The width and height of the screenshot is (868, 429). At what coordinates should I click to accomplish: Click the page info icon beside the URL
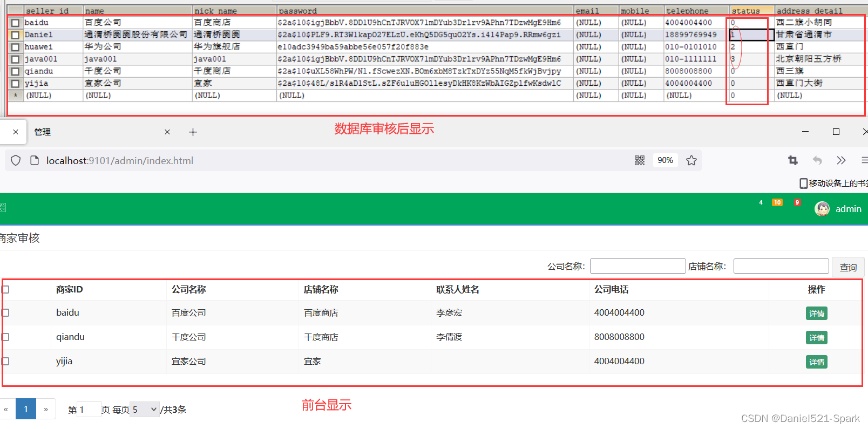point(35,160)
